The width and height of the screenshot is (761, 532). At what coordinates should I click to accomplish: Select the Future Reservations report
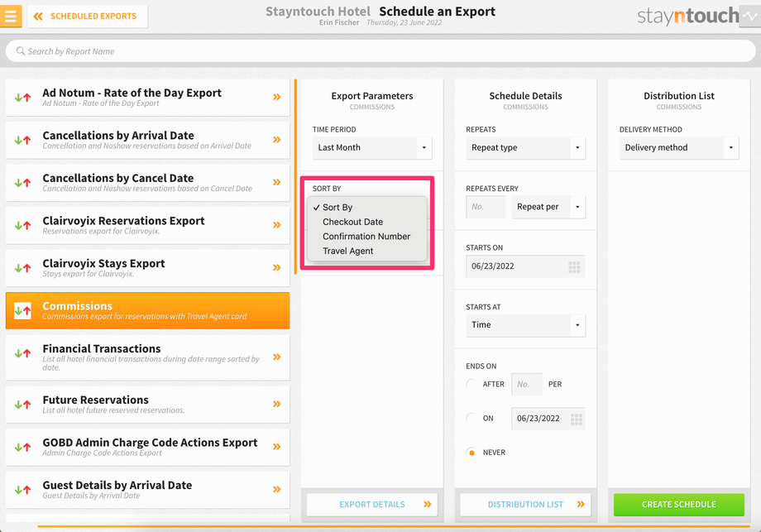(x=147, y=404)
